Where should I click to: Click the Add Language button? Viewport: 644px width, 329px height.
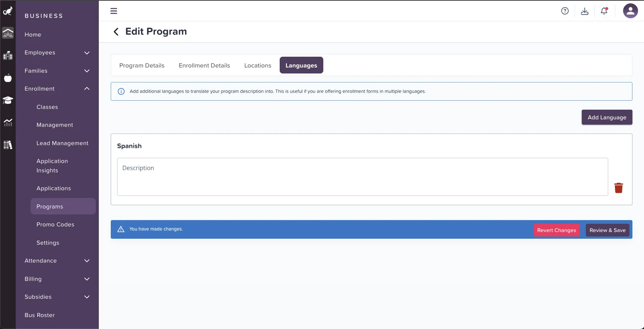pyautogui.click(x=607, y=117)
